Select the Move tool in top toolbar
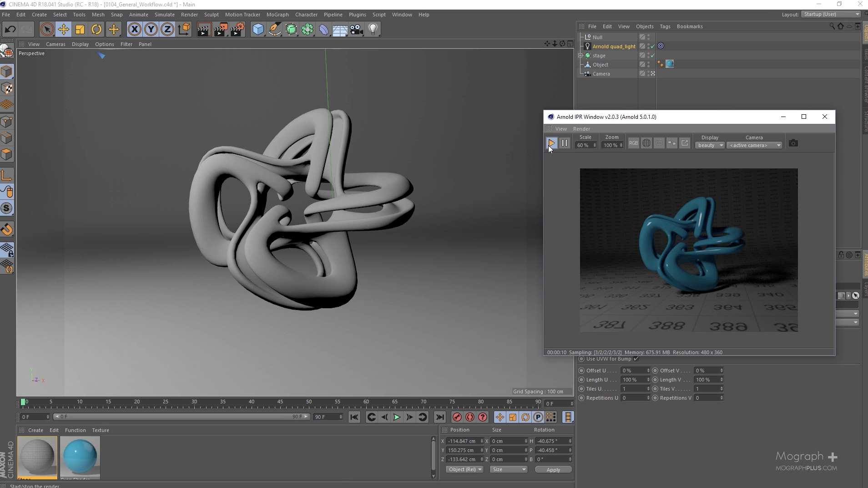The height and width of the screenshot is (488, 868). [x=63, y=30]
